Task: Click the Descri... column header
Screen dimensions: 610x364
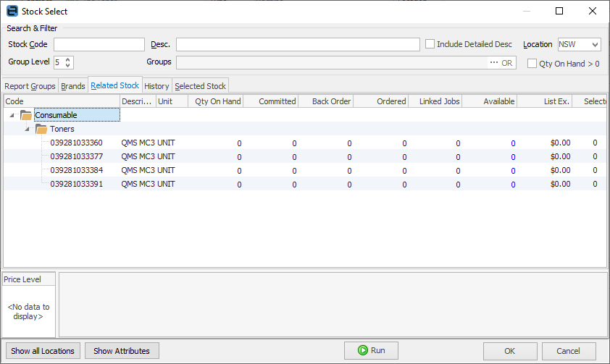Action: tap(138, 101)
